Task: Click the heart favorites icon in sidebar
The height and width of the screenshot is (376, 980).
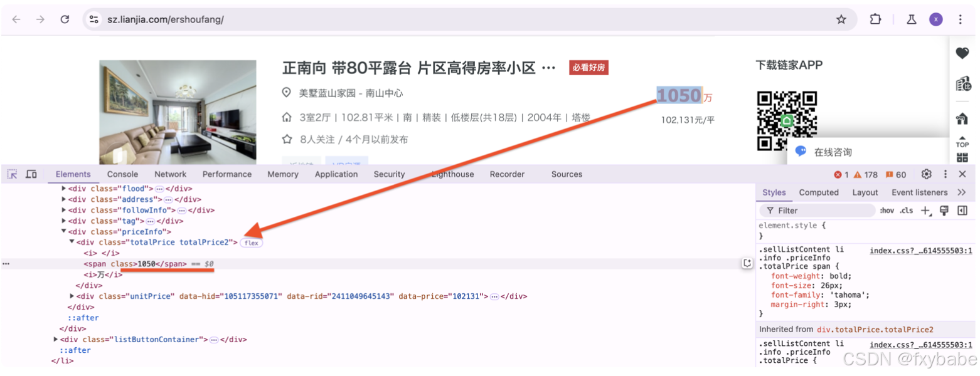Action: 962,54
